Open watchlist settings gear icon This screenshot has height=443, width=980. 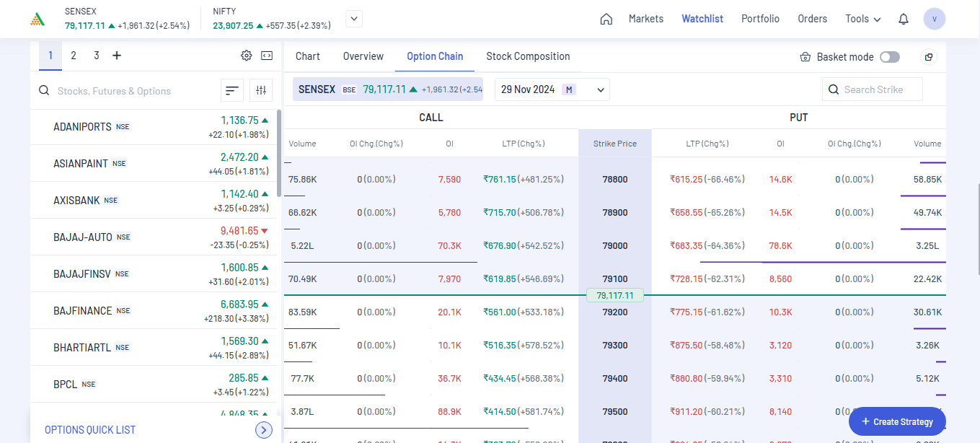coord(247,56)
